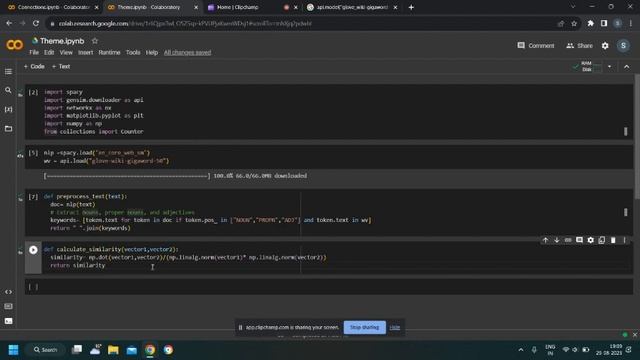The height and width of the screenshot is (360, 640).
Task: Open the Chrome side panel icon
Action: [604, 24]
